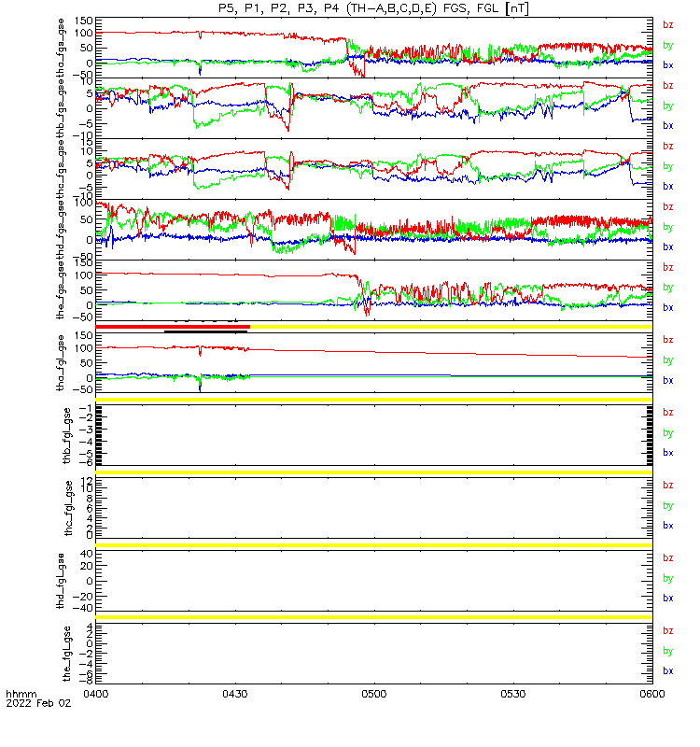Image resolution: width=700 pixels, height=747 pixels.
Task: Select the the_fgl_gse axis label
Action: click(x=66, y=654)
